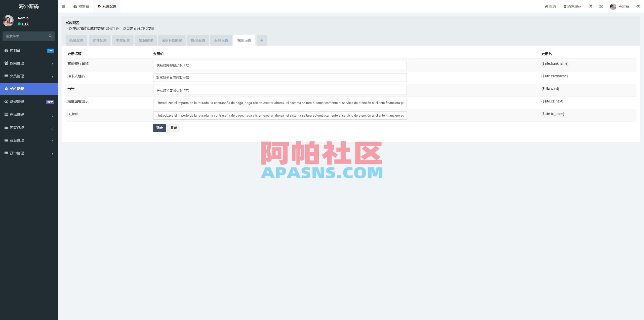Expand the 订单管理 section

(x=52, y=154)
